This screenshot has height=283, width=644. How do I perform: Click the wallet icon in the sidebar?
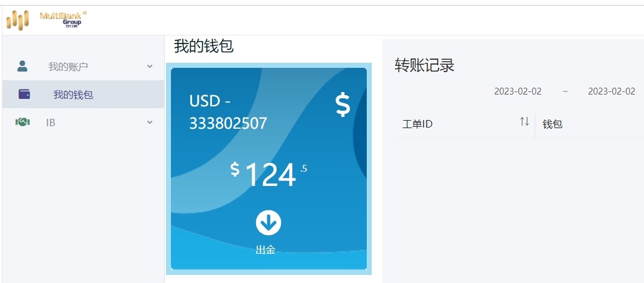click(x=24, y=94)
